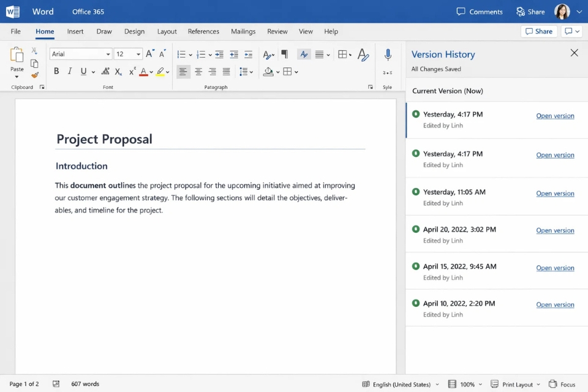This screenshot has height=392, width=588.
Task: Open the text highlight color swatch
Action: point(160,71)
